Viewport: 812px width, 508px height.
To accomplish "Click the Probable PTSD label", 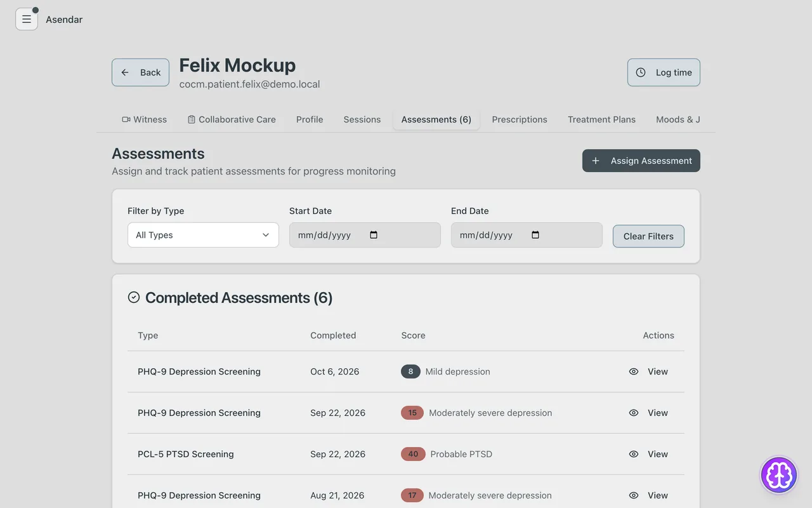I will (x=461, y=454).
